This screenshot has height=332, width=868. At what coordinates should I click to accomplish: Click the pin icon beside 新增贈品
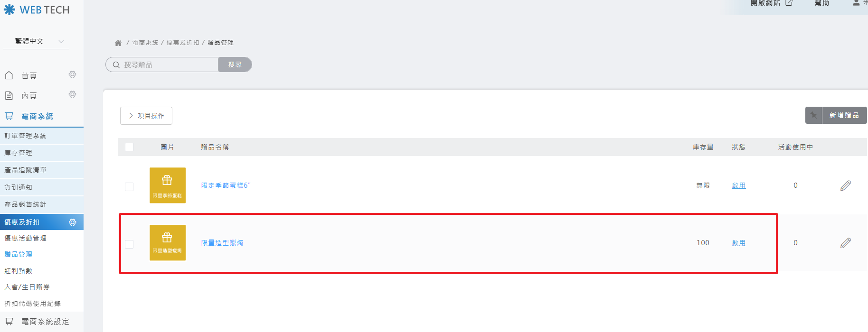(813, 115)
